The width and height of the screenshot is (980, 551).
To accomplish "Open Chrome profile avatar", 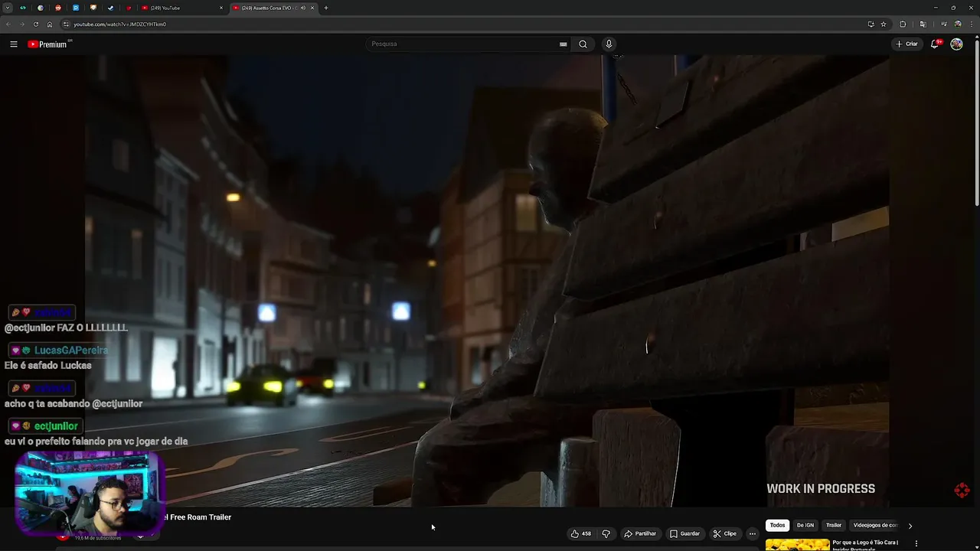I will pyautogui.click(x=957, y=24).
